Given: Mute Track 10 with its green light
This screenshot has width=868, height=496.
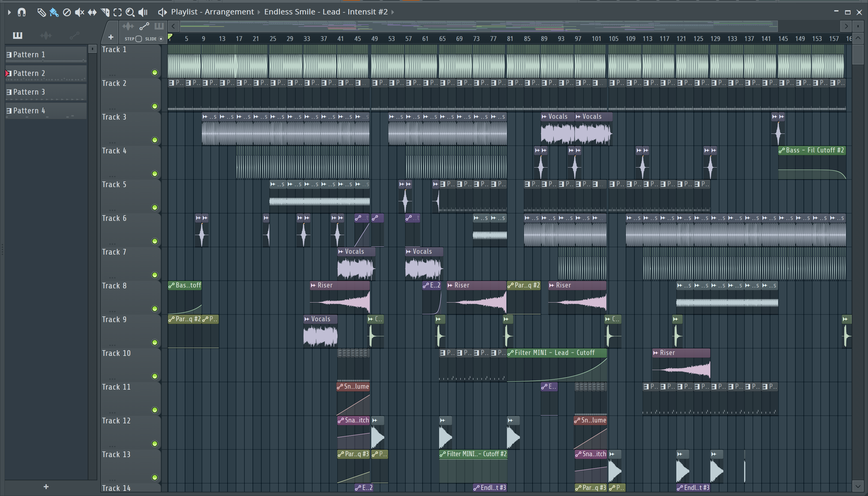Looking at the screenshot, I should pyautogui.click(x=155, y=376).
